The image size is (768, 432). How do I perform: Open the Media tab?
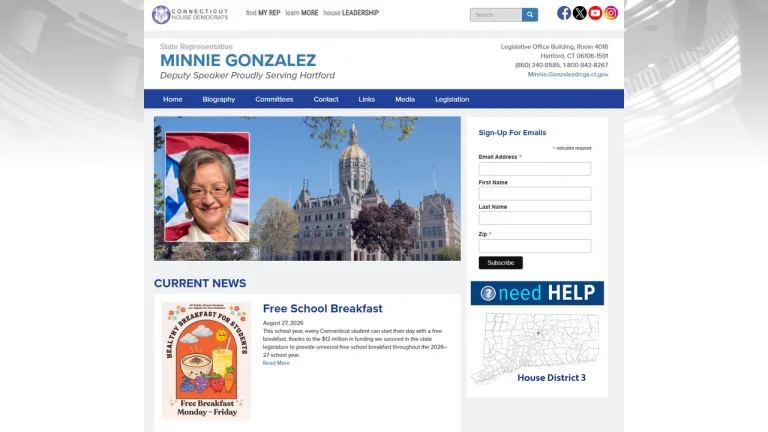click(405, 99)
